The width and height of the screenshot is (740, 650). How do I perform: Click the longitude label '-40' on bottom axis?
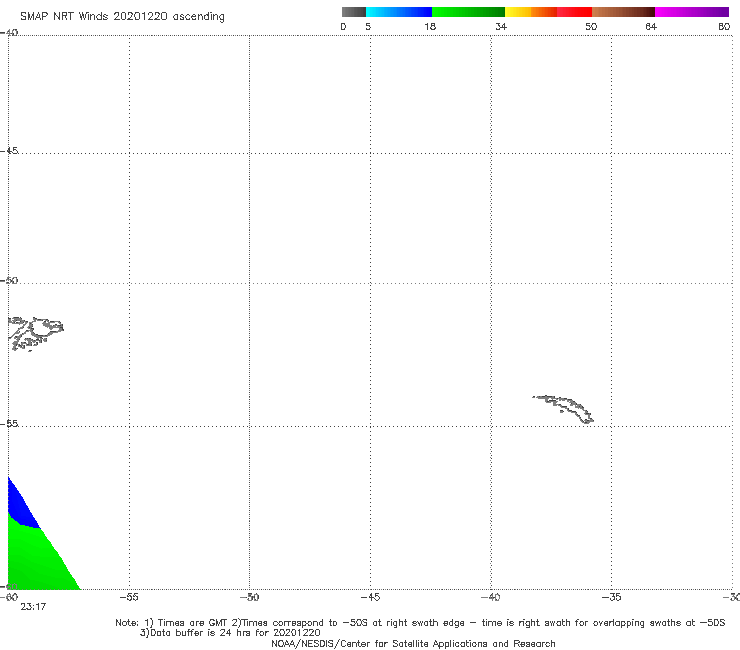pos(490,597)
